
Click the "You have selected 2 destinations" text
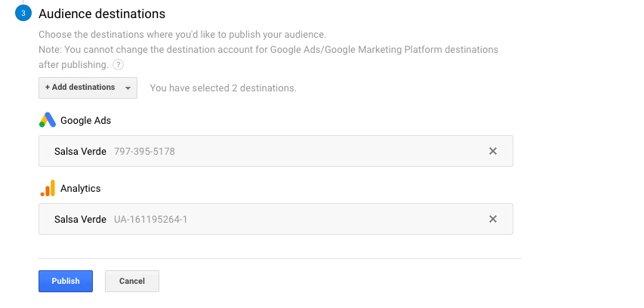223,88
